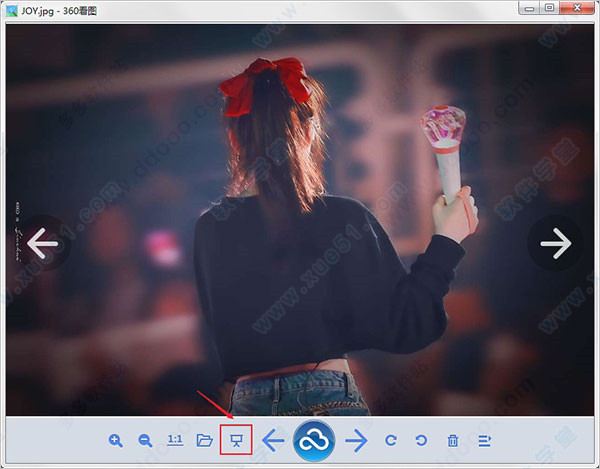Go to next image via toolbar arrow
Screen dimensions: 600x469
coord(356,440)
